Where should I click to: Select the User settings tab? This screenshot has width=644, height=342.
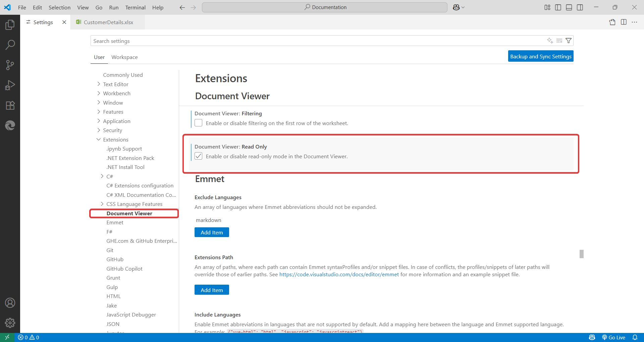pos(99,57)
